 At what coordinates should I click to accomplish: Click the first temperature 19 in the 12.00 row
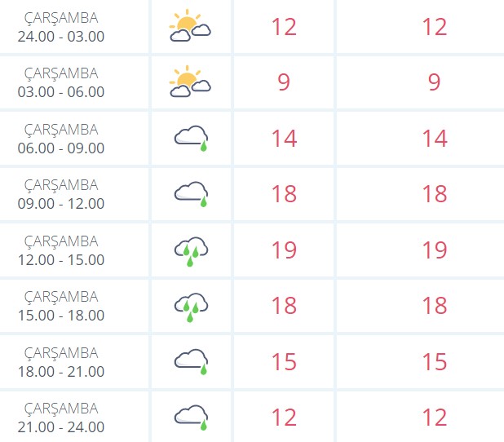284,250
